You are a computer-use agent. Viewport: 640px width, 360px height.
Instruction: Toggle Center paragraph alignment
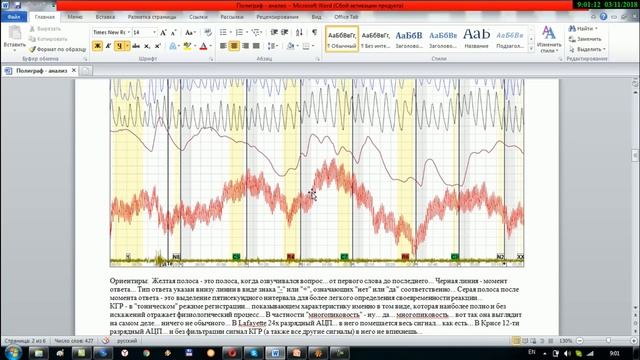[x=234, y=46]
